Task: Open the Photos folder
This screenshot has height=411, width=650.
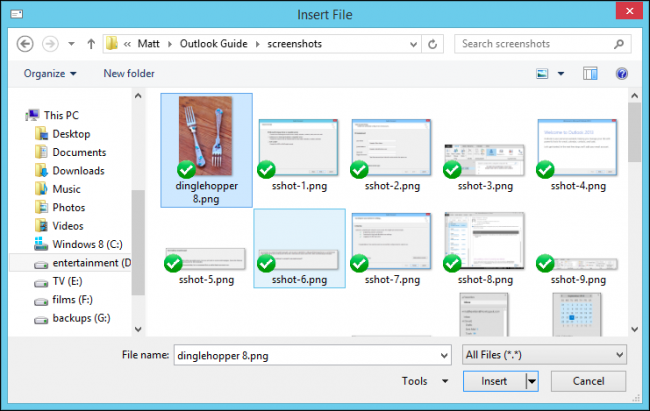Action: (x=60, y=207)
